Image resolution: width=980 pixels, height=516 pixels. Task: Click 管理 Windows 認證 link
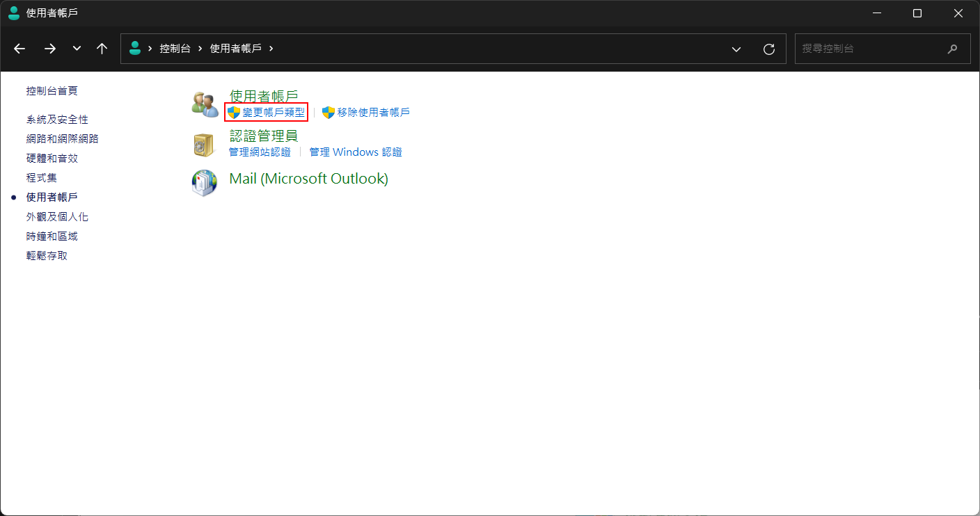pyautogui.click(x=356, y=152)
